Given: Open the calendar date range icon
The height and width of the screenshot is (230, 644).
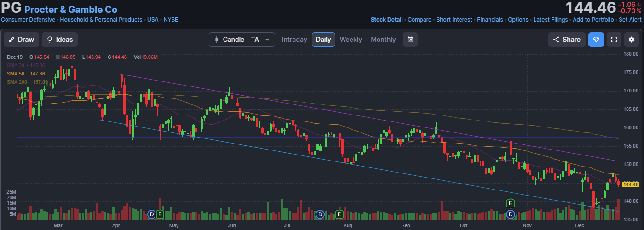Looking at the screenshot, I should [x=410, y=40].
